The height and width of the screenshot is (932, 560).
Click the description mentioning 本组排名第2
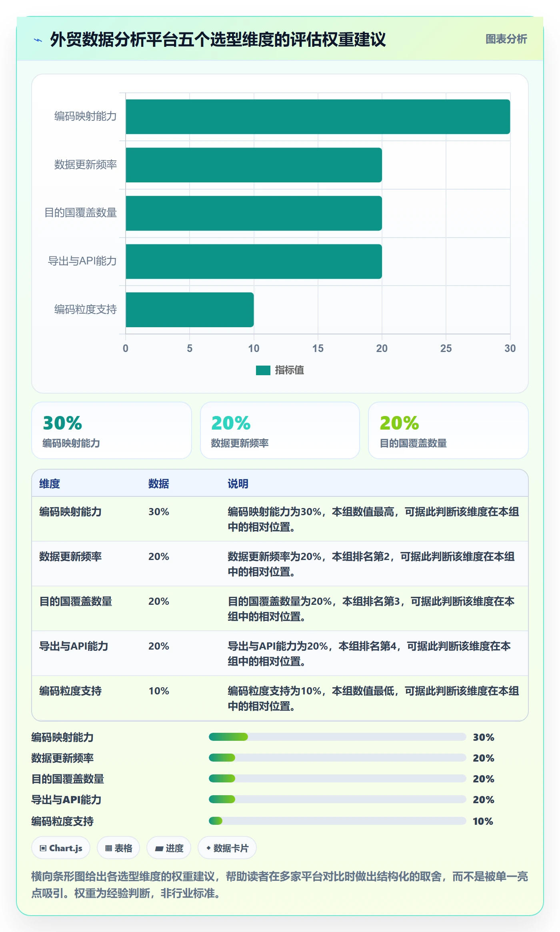click(x=372, y=564)
